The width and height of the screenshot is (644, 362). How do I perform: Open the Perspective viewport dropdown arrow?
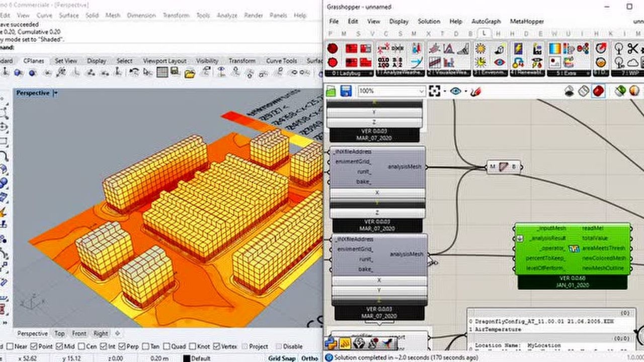pos(56,93)
